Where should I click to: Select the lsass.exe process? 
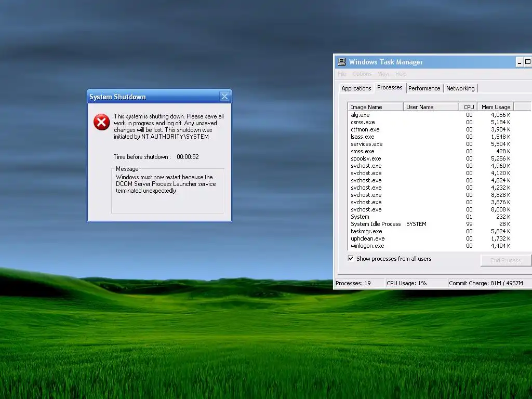[431, 137]
